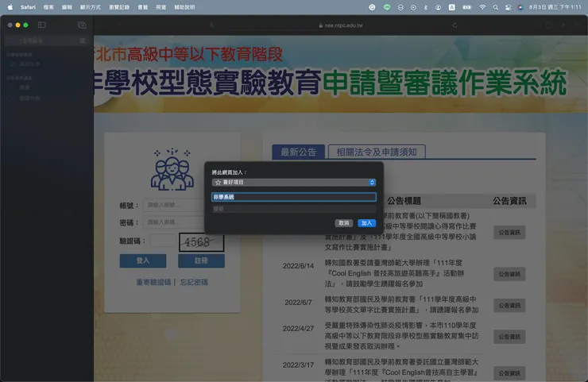
Task: Open the 視窗 menu
Action: [161, 7]
